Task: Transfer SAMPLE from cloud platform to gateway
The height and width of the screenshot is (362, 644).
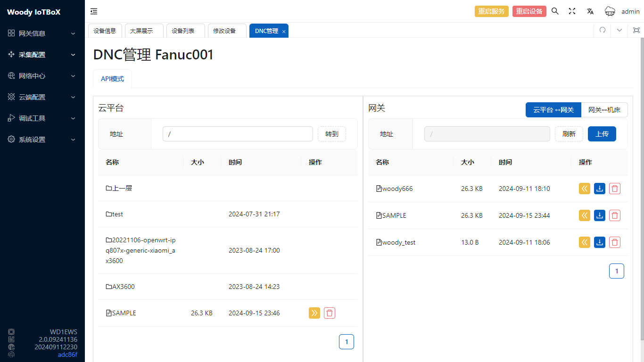Action: (314, 313)
